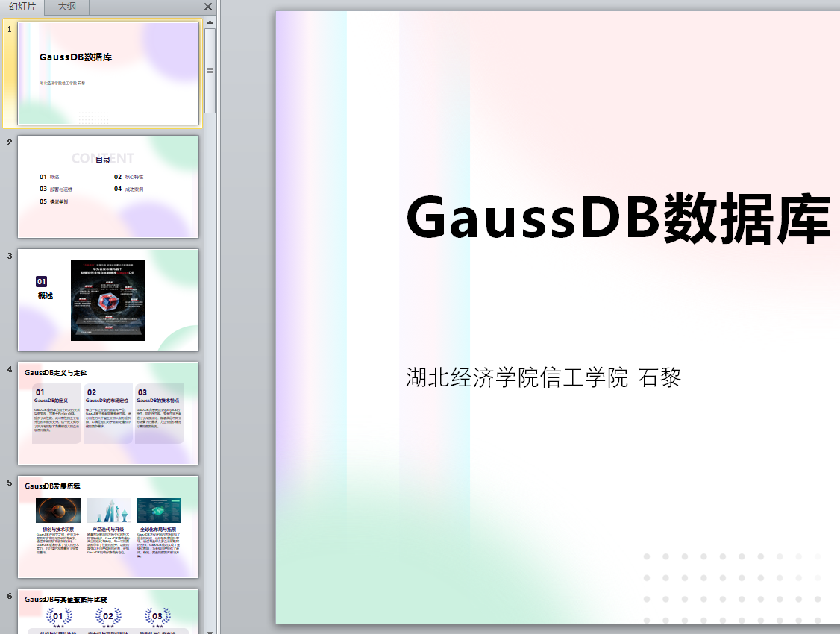Viewport: 840px width, 634px height.
Task: Click the thumbnail pane scroll-down arrow
Action: [x=210, y=629]
